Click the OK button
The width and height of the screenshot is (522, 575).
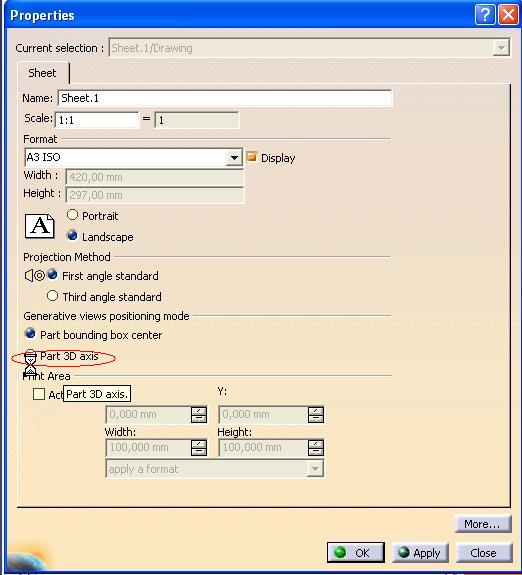pyautogui.click(x=356, y=553)
